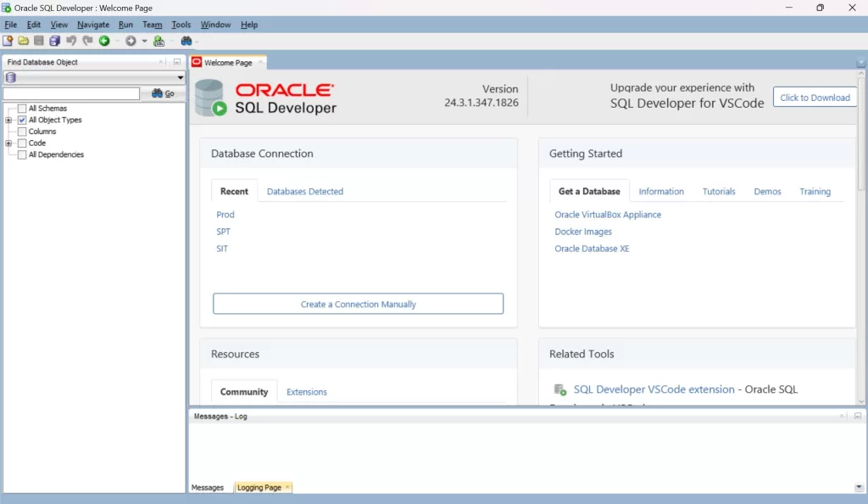This screenshot has width=868, height=504.
Task: Click the green Back navigation arrow
Action: coord(104,41)
